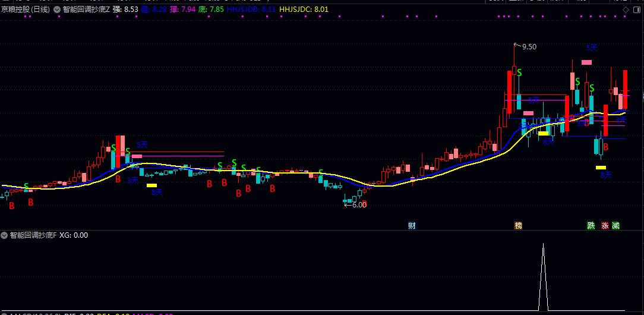Click the green 减 event marker icon
This screenshot has height=315, width=644.
click(615, 226)
